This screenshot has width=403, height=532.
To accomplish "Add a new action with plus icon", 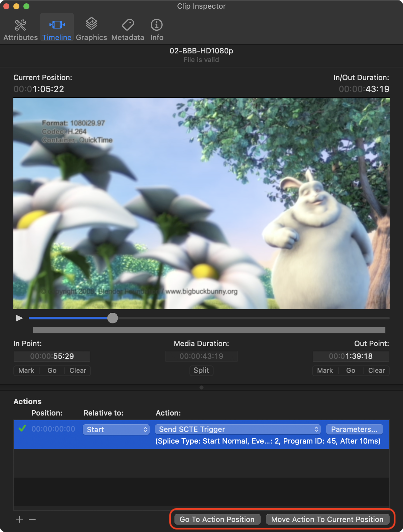I will click(20, 519).
